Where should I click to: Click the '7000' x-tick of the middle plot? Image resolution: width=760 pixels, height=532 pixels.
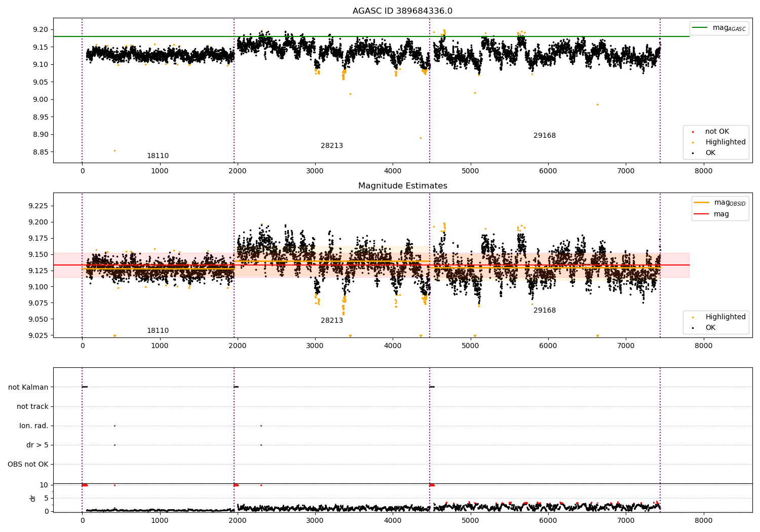pos(626,346)
